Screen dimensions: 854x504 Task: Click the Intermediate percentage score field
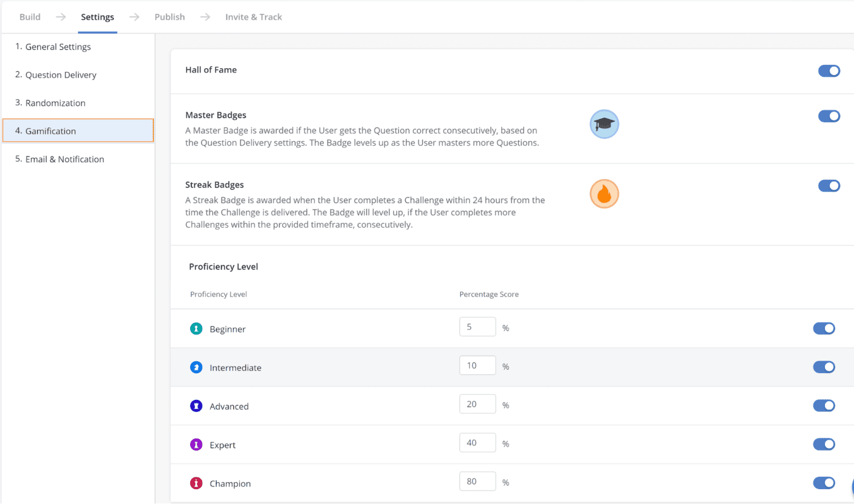pos(477,366)
